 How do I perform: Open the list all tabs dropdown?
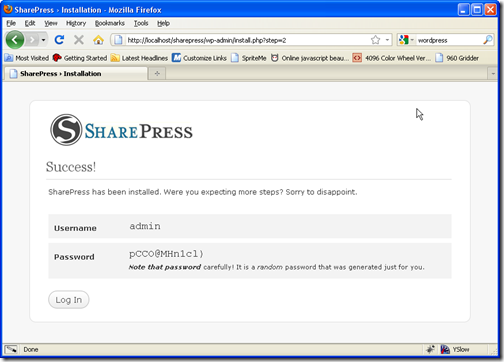coord(493,74)
